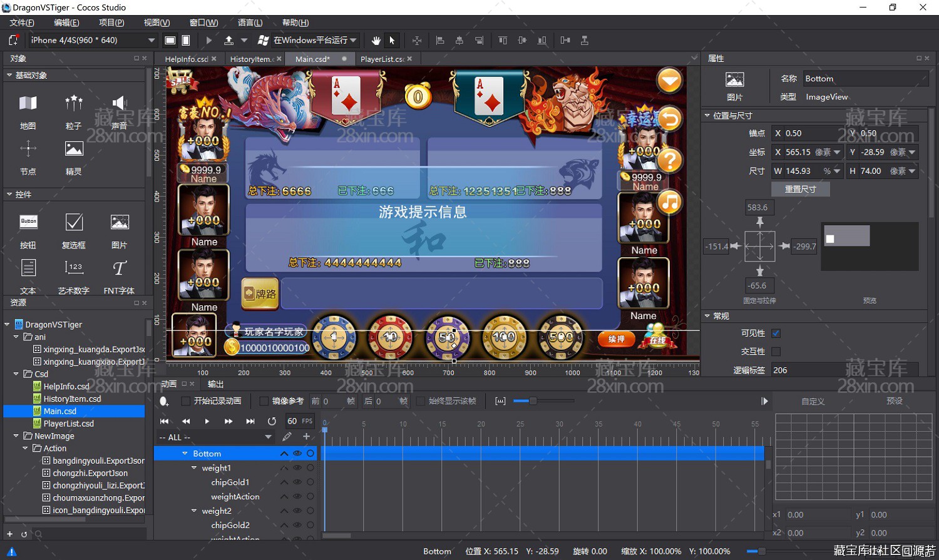Add a 粒子 (particle) object
The width and height of the screenshot is (939, 560).
point(74,111)
